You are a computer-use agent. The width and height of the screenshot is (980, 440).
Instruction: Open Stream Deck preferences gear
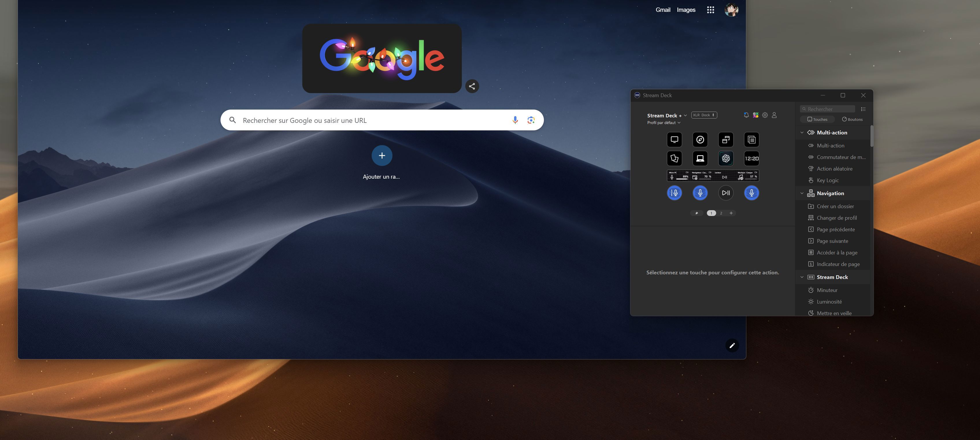click(x=765, y=115)
